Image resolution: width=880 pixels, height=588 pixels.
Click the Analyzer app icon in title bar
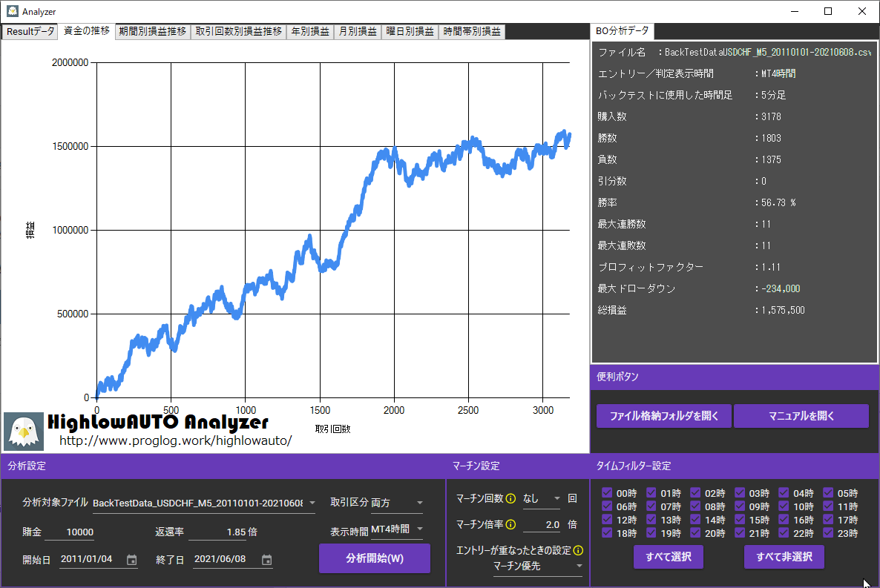[13, 11]
